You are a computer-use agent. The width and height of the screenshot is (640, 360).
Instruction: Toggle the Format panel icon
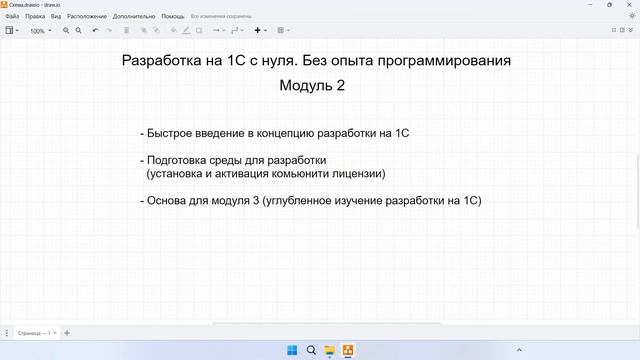[x=622, y=30]
